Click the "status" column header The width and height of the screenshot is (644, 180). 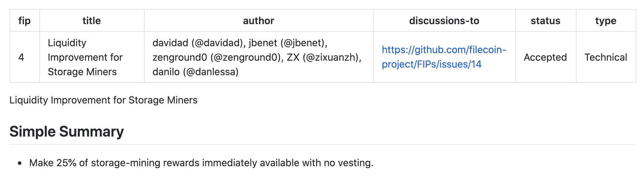tap(545, 21)
